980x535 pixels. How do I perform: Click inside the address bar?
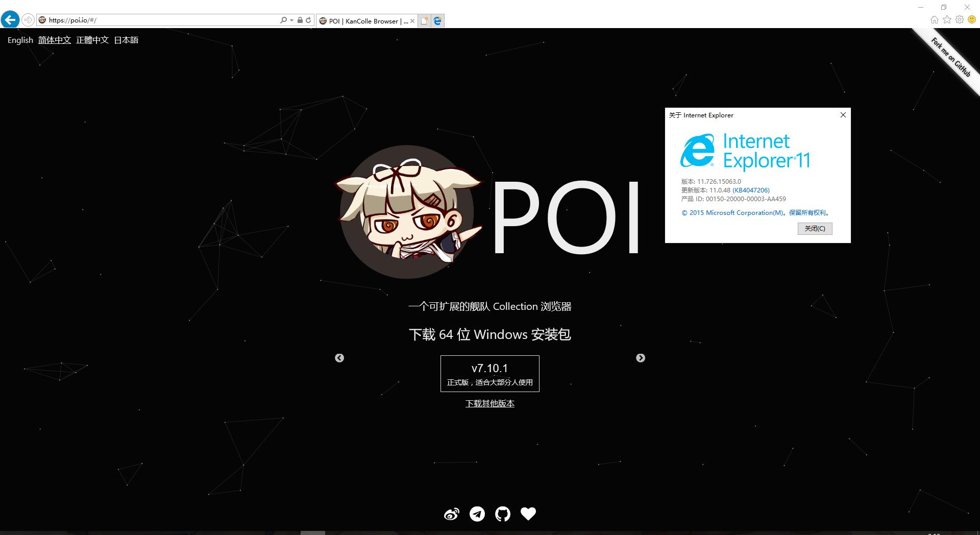[153, 20]
